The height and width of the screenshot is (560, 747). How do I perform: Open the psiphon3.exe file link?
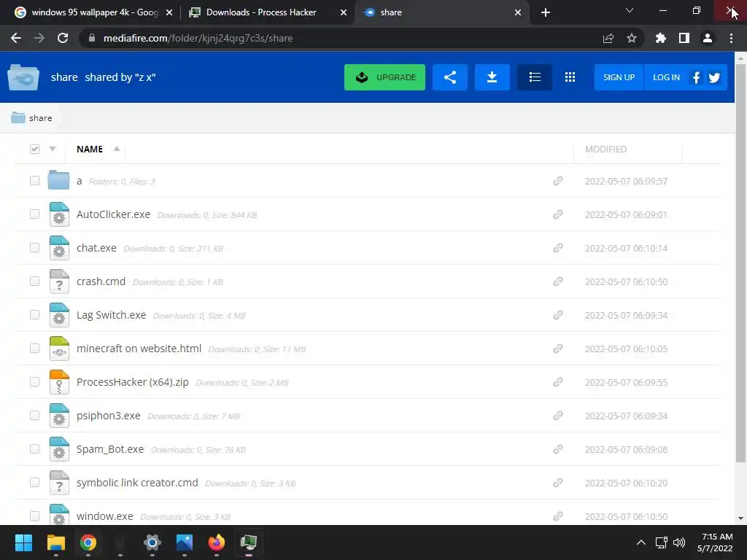point(109,416)
